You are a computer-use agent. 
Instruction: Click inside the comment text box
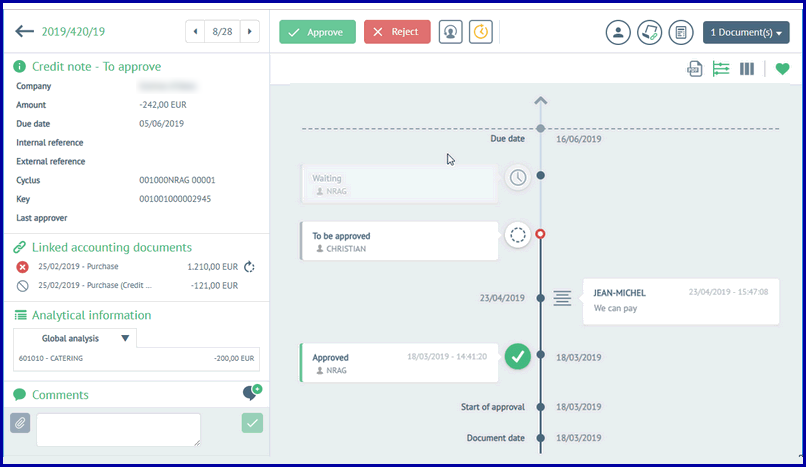click(118, 429)
